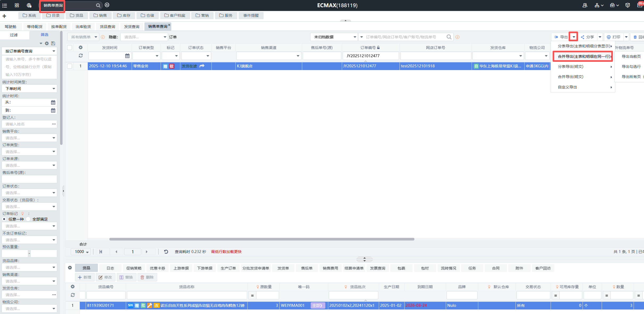Click the reload icon in pagination bar
Image resolution: width=644 pixels, height=314 pixels.
coord(166,252)
